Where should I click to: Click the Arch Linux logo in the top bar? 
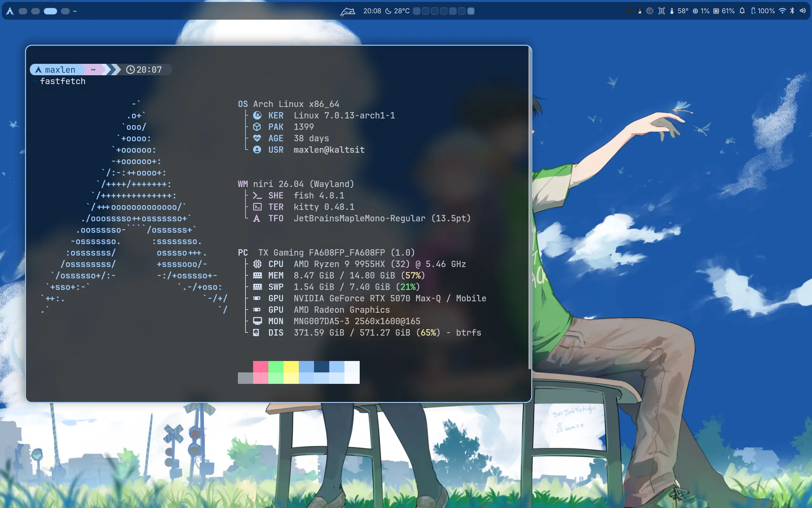(10, 11)
